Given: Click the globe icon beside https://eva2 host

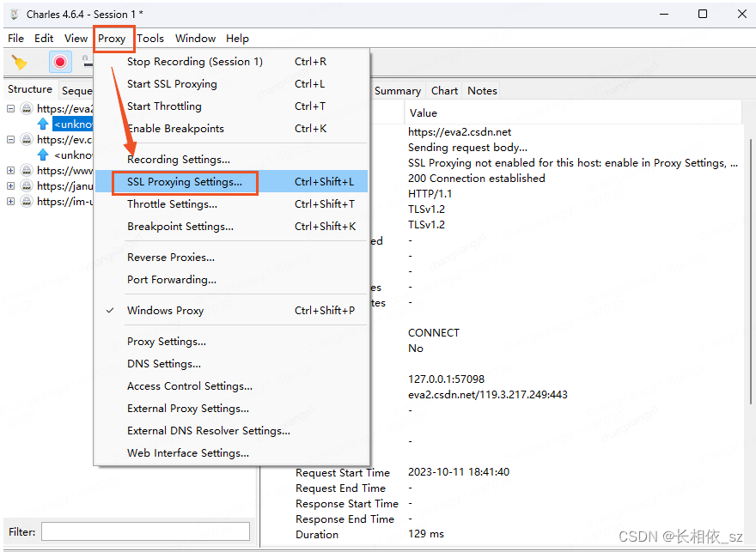Looking at the screenshot, I should [26, 108].
